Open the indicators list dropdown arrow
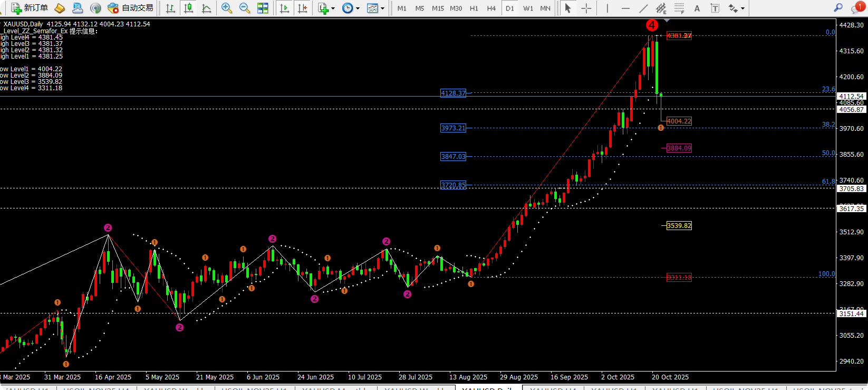 pyautogui.click(x=333, y=8)
